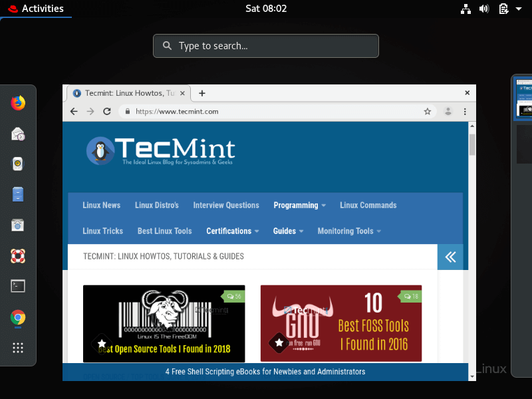Viewport: 532px width, 399px height.
Task: Select the Tecmint browser tab
Action: click(x=128, y=93)
